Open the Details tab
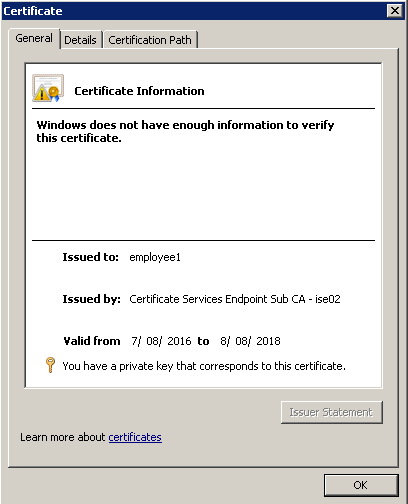Screen dimensions: 408x504 point(80,40)
